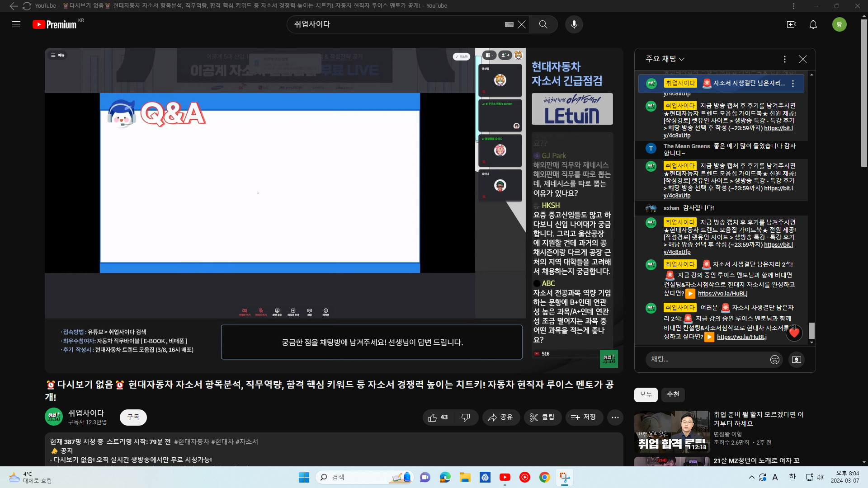868x488 pixels.
Task: Open the YouTube hamburger guide menu
Action: [16, 24]
